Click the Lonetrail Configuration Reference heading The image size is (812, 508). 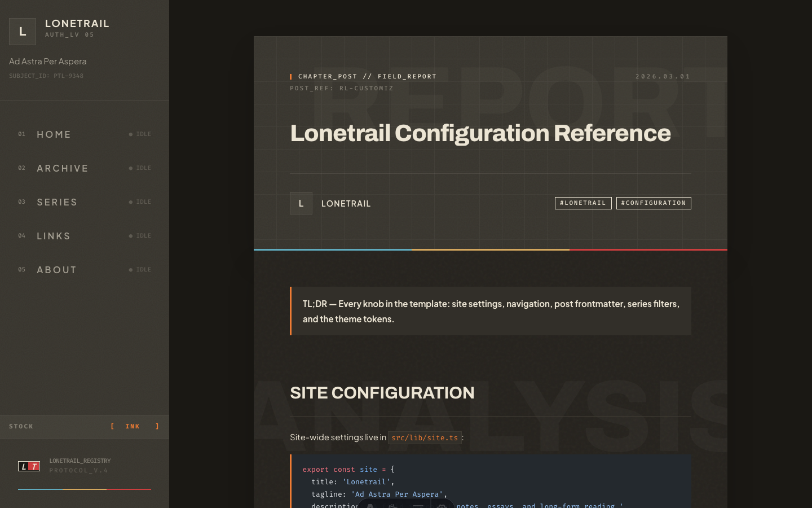[480, 133]
